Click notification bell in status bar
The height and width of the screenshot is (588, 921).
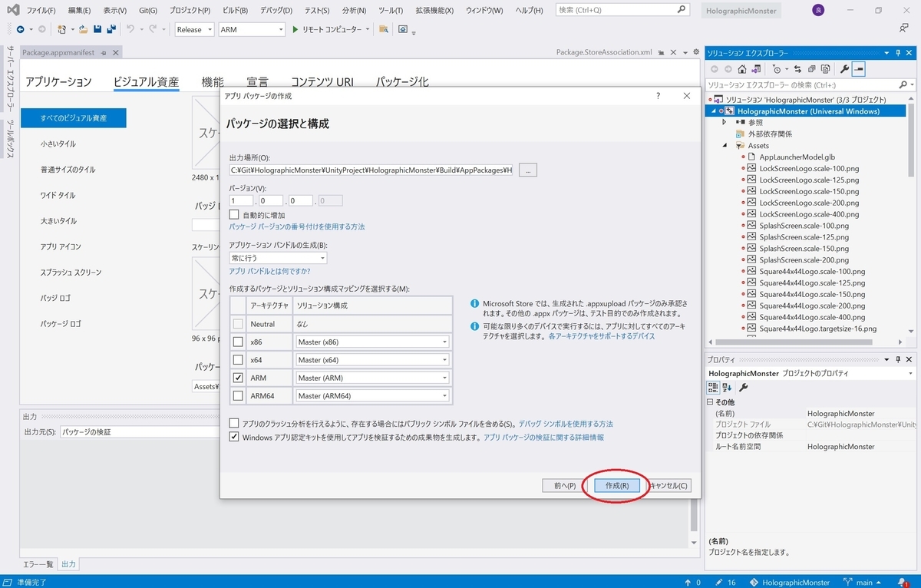click(903, 583)
